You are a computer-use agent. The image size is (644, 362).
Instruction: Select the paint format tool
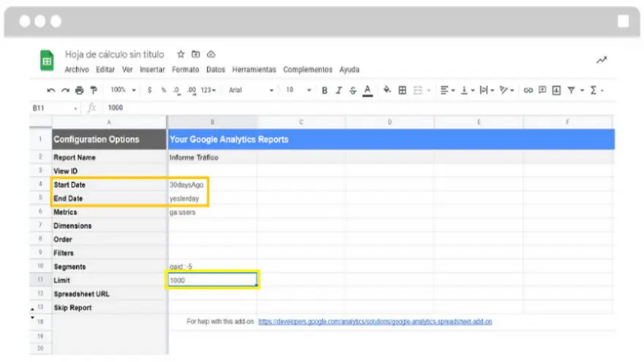(x=94, y=90)
